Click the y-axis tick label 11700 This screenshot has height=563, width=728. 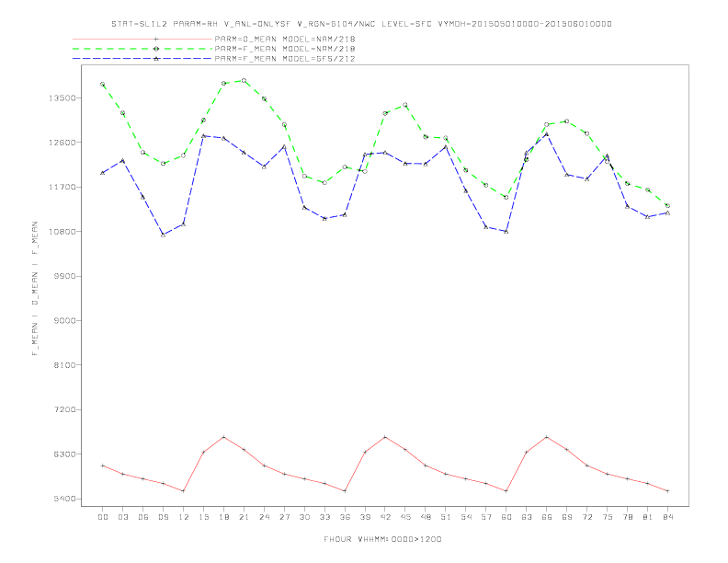tap(62, 187)
